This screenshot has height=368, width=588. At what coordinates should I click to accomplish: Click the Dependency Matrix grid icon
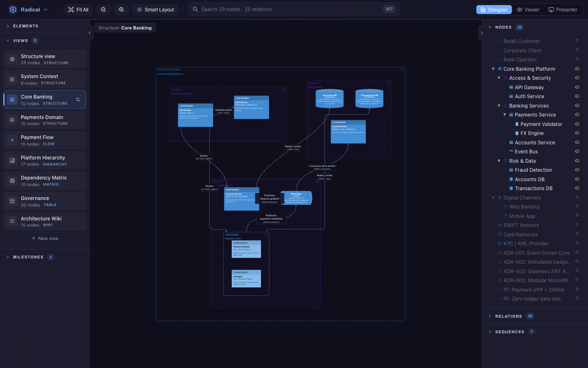tap(12, 181)
